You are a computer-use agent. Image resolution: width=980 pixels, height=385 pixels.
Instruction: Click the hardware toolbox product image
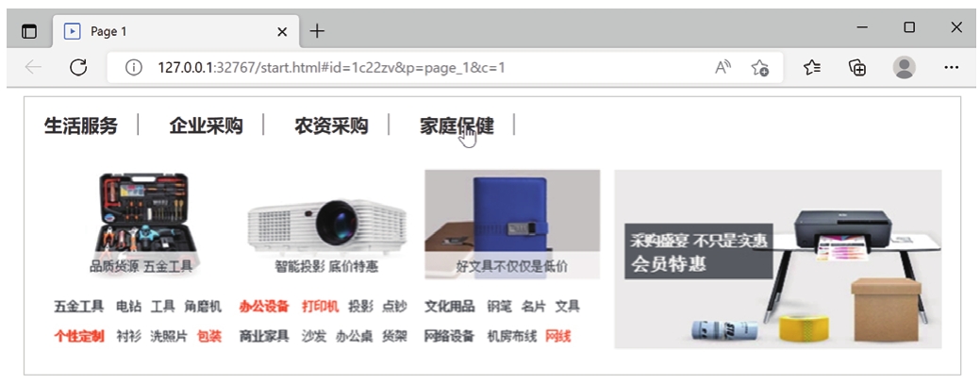click(142, 218)
